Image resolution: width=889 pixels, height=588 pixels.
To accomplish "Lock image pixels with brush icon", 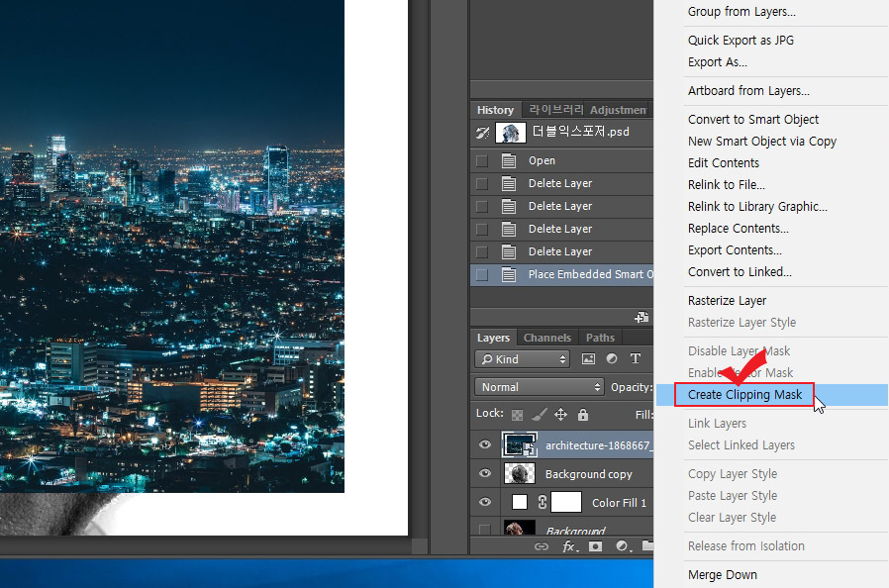I will [539, 415].
